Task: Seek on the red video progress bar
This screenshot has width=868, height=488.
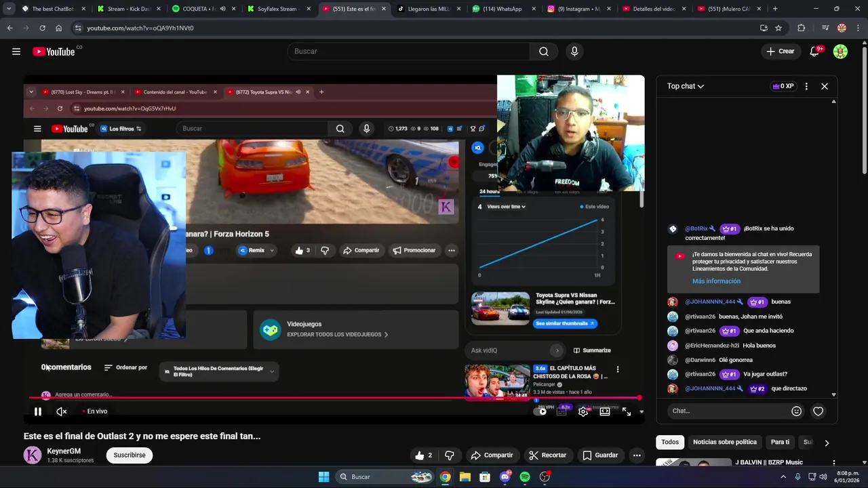Action: pyautogui.click(x=335, y=398)
